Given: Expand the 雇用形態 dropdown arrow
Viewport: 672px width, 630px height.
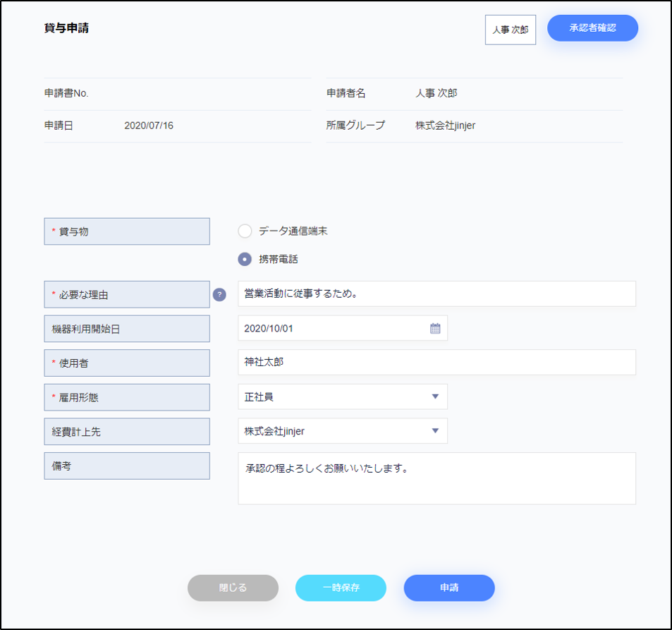Looking at the screenshot, I should coord(435,396).
